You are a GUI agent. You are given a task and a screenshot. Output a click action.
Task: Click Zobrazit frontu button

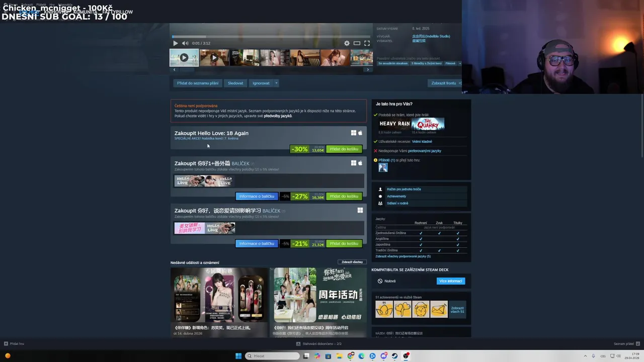(445, 83)
